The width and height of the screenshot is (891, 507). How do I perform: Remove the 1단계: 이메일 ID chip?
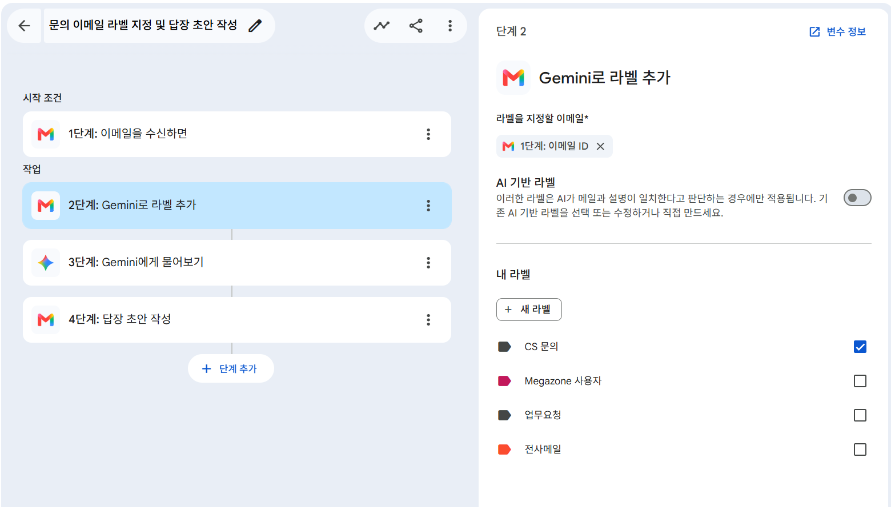(x=600, y=147)
